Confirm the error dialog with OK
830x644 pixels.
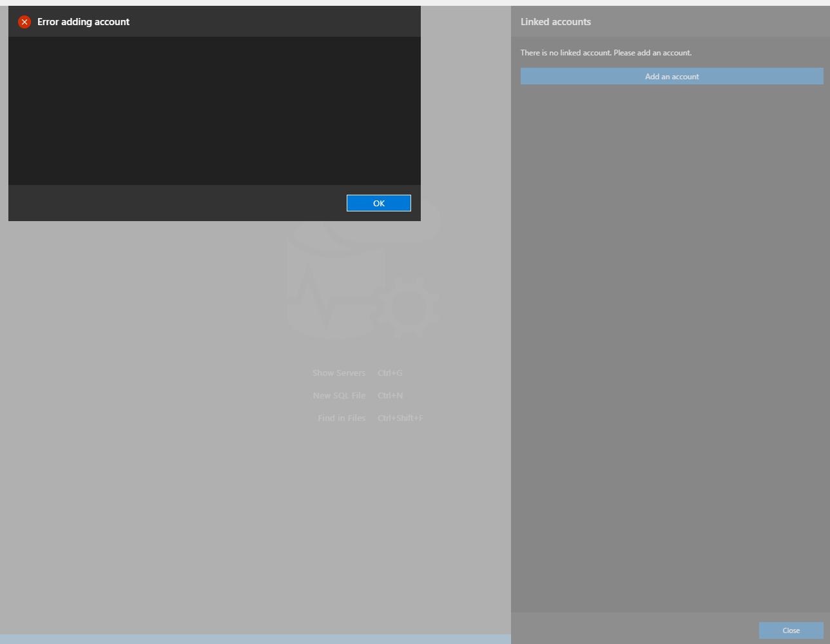click(379, 203)
